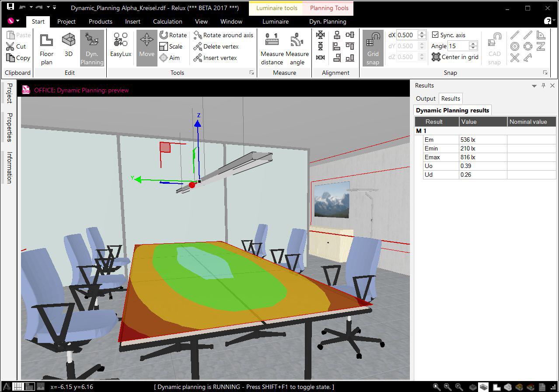
Task: Click the first magnifier zoom icon in status bar
Action: click(437, 387)
